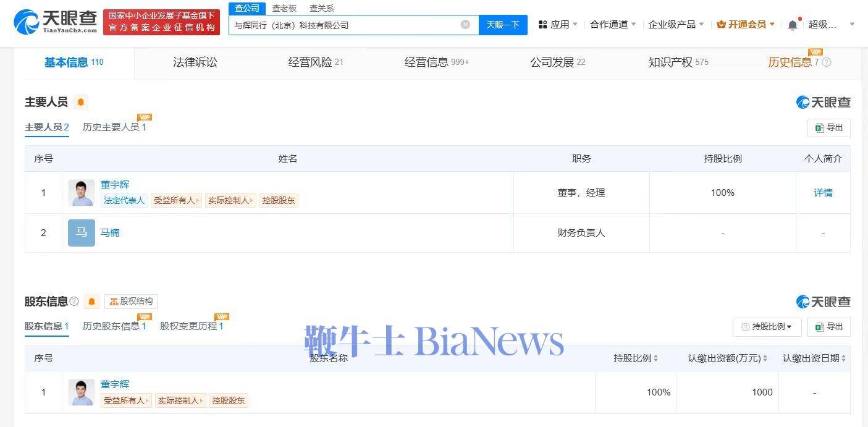Image resolution: width=868 pixels, height=427 pixels.
Task: Expand 实际控制人 tag in 股东信息 row
Action: (180, 400)
